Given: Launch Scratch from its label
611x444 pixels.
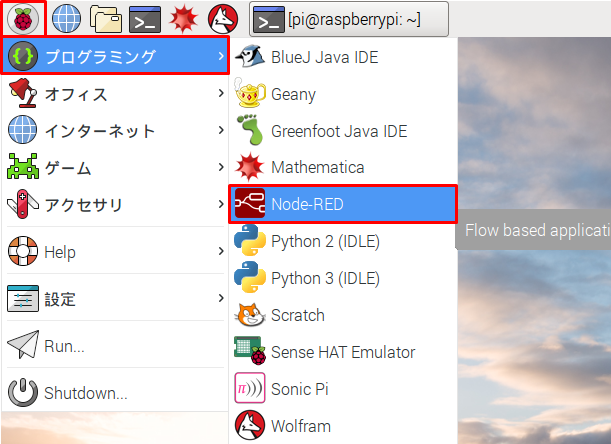Looking at the screenshot, I should coord(298,315).
